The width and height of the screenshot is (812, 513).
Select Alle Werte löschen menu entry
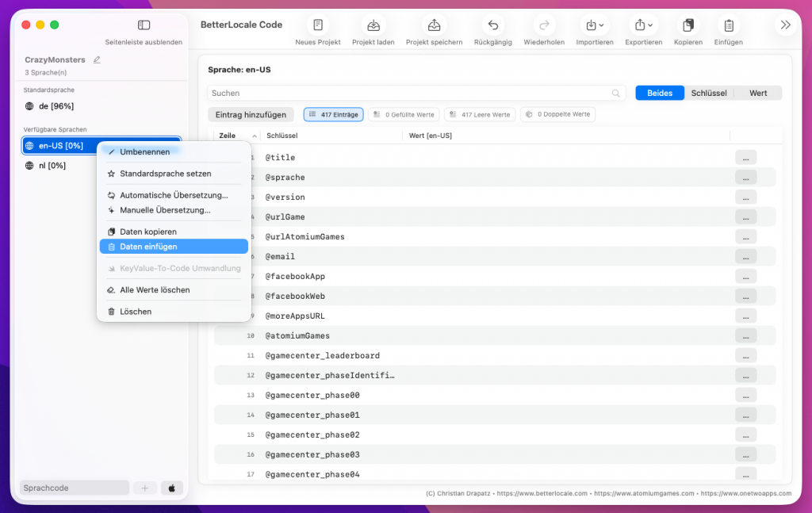click(155, 290)
